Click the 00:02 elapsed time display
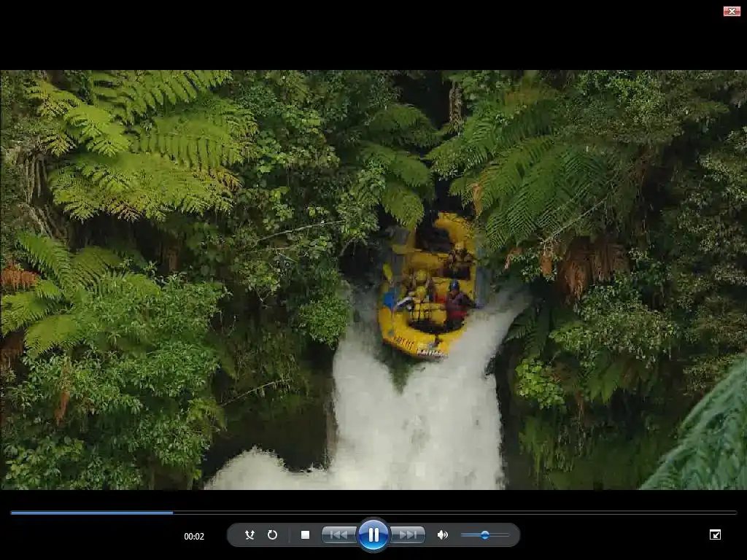 [194, 536]
